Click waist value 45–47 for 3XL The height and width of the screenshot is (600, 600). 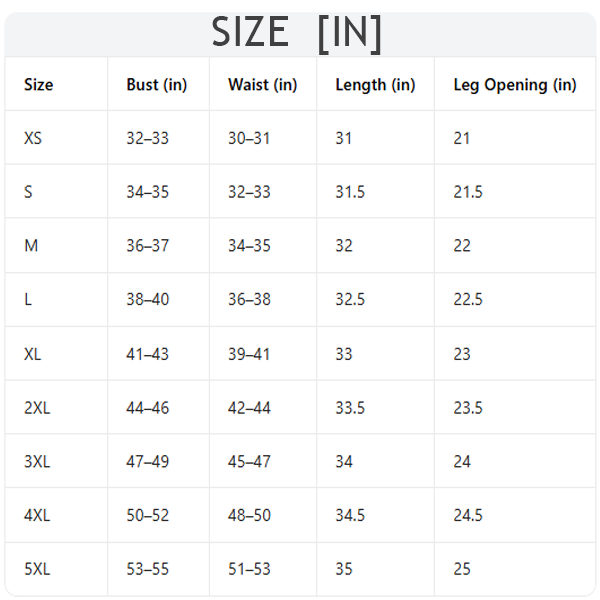249,462
